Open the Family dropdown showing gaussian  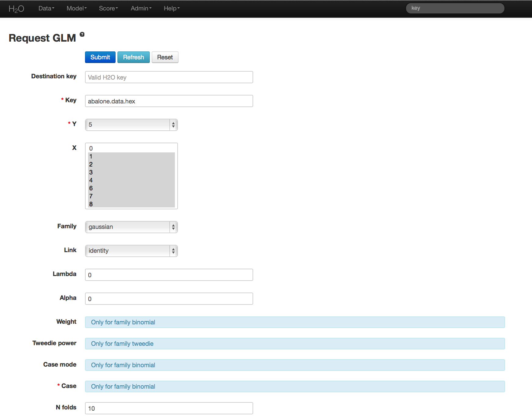tap(131, 227)
